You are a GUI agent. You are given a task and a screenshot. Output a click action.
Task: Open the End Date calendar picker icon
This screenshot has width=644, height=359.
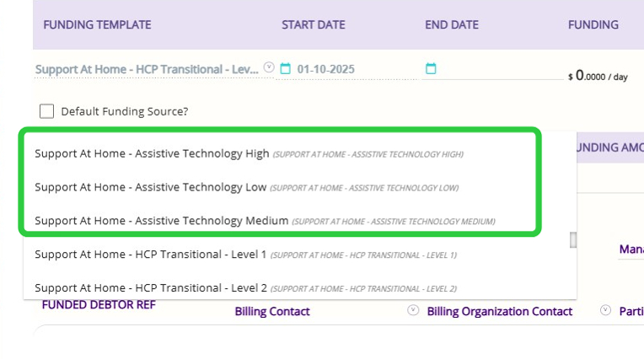431,68
